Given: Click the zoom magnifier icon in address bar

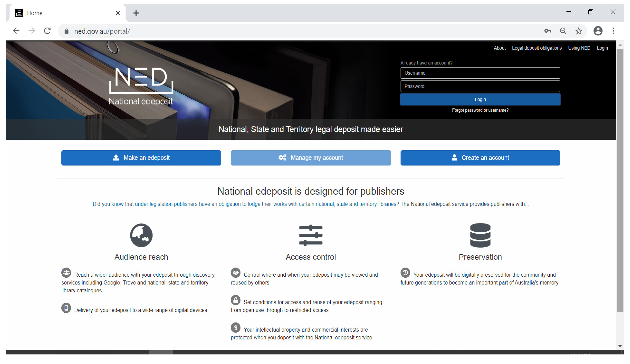Looking at the screenshot, I should tap(563, 31).
